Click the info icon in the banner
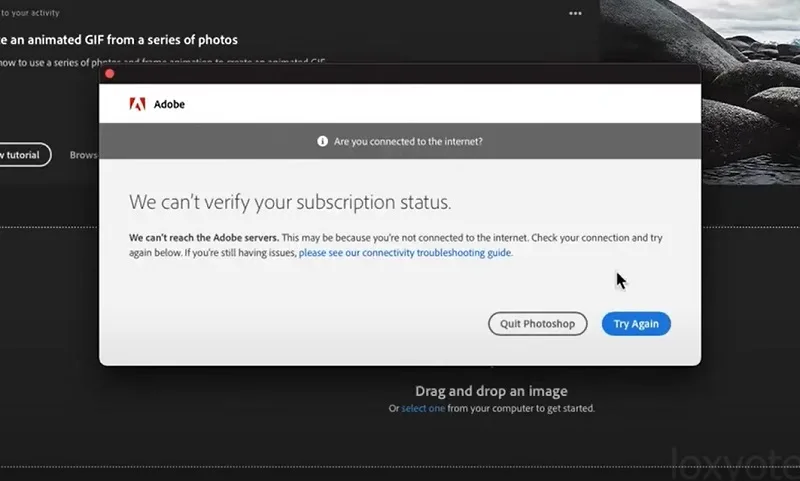This screenshot has width=800, height=481. click(322, 141)
